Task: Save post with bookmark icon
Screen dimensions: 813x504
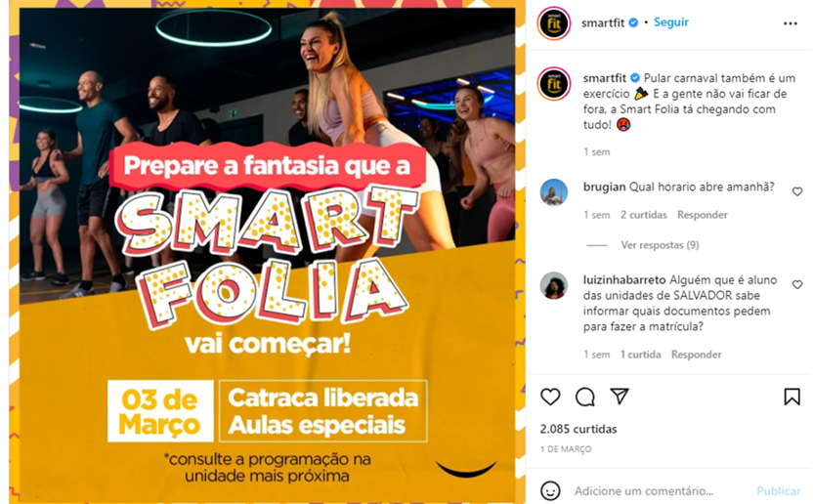Action: tap(792, 398)
